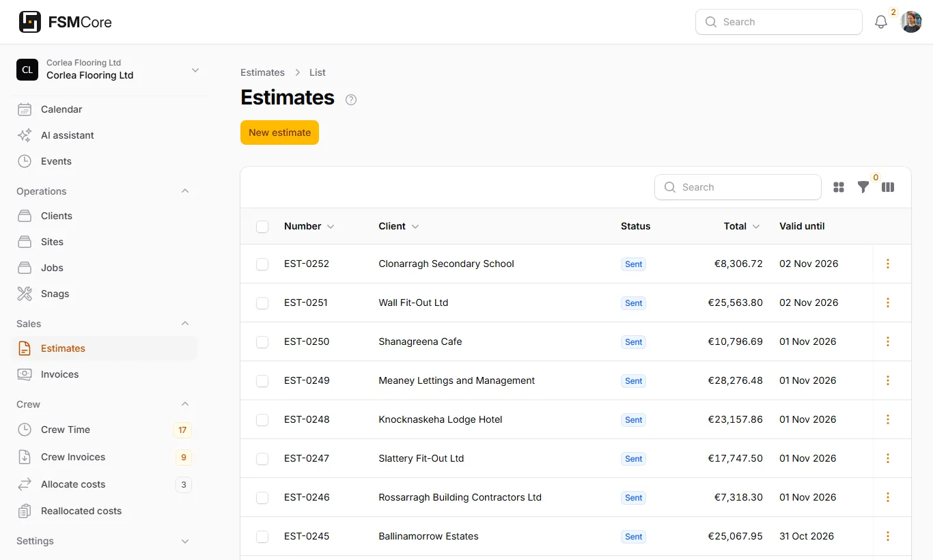This screenshot has height=560, width=933.
Task: Open the Estimates help icon
Action: (x=351, y=100)
